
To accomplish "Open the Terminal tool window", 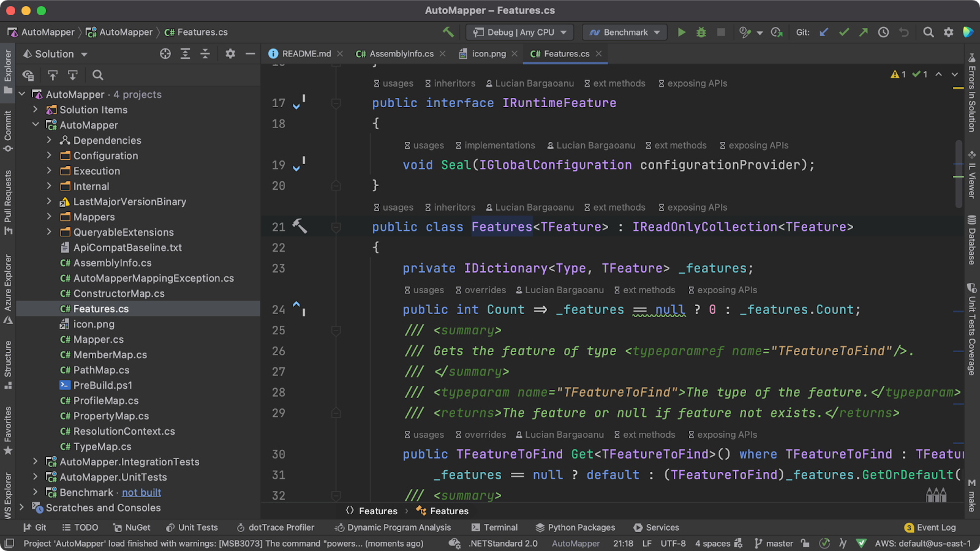I will click(494, 527).
